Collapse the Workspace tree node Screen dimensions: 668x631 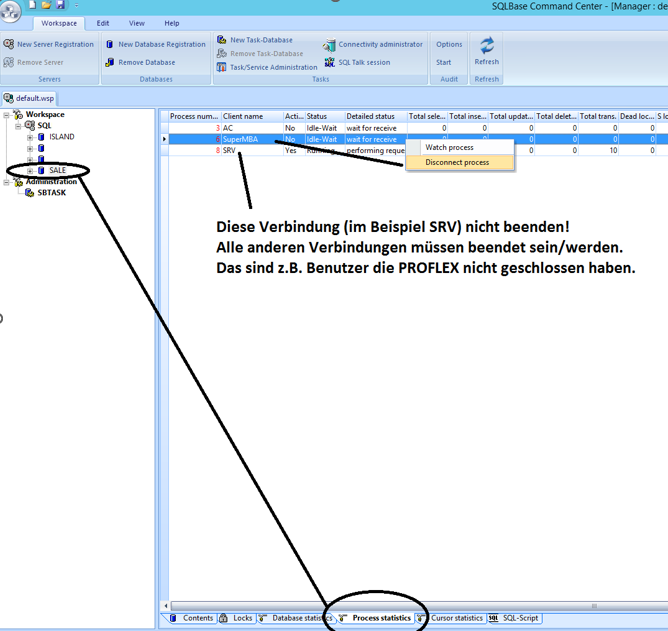[x=7, y=115]
